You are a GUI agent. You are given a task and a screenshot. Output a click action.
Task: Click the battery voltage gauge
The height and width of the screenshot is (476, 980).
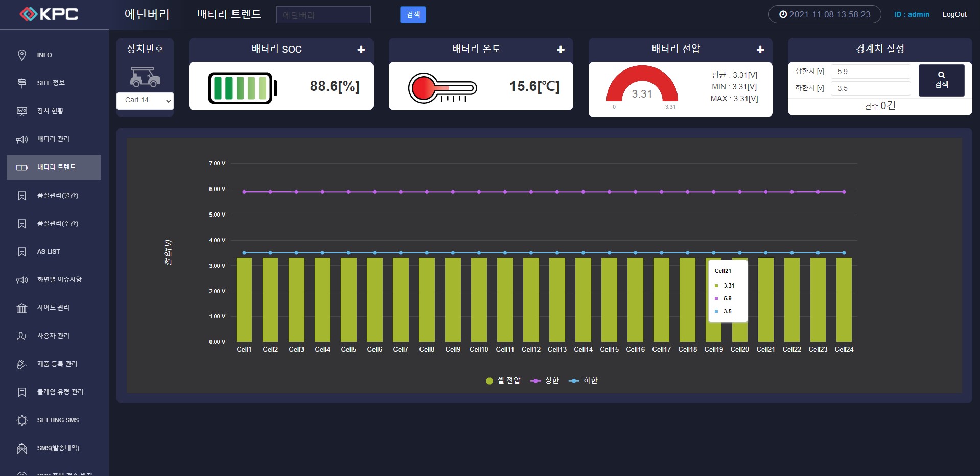tap(642, 87)
